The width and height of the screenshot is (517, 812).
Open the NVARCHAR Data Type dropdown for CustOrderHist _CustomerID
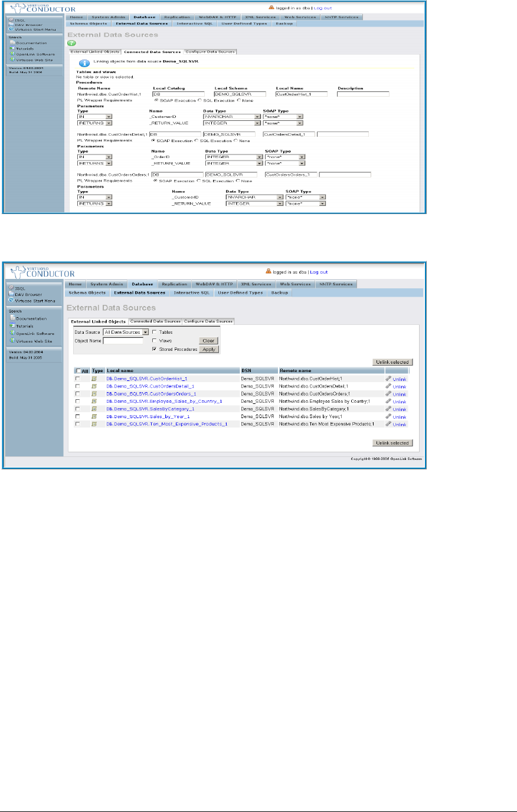[257, 117]
